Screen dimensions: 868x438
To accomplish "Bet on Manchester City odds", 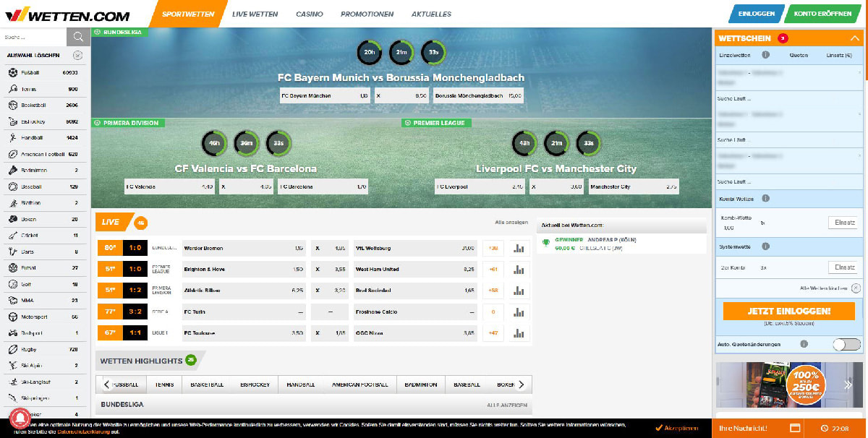I will point(633,186).
